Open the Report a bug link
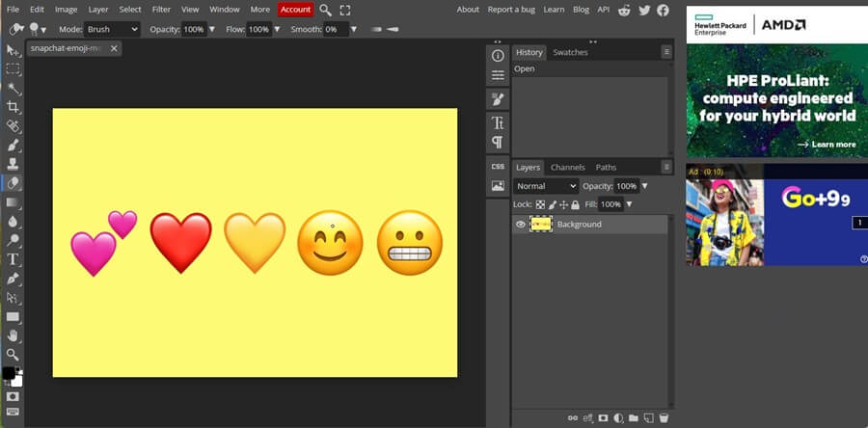Screen dimensions: 868x428 point(509,10)
